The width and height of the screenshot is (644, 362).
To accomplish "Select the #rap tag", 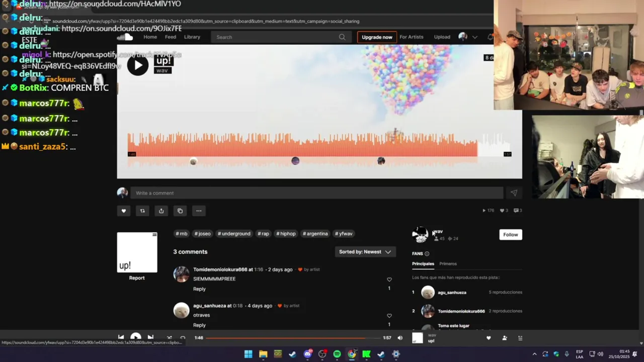I will coord(263,234).
